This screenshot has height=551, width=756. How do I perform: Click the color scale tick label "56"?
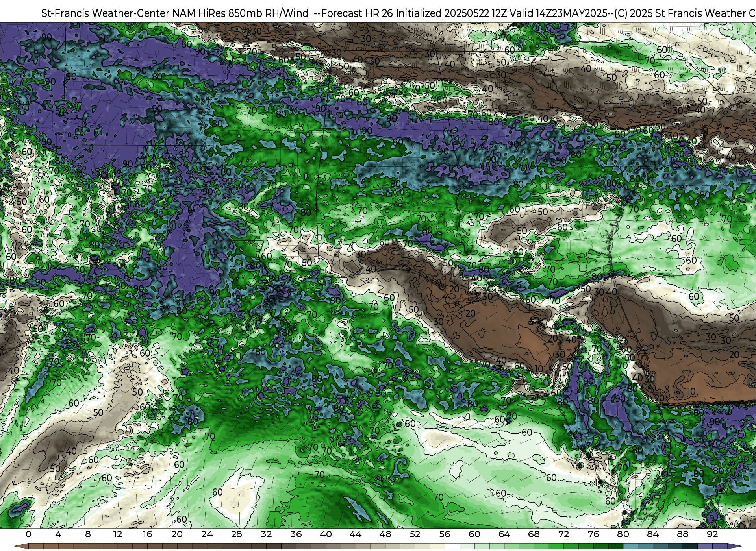(445, 534)
